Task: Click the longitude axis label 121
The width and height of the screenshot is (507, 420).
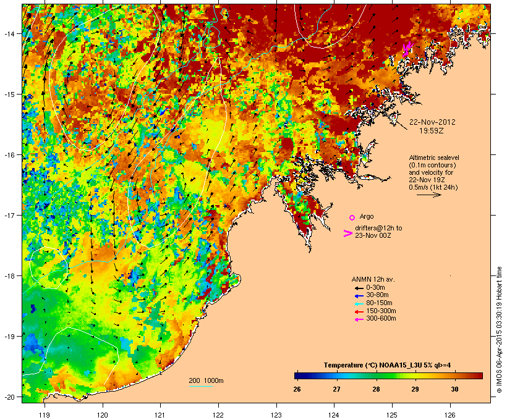Action: coord(160,415)
